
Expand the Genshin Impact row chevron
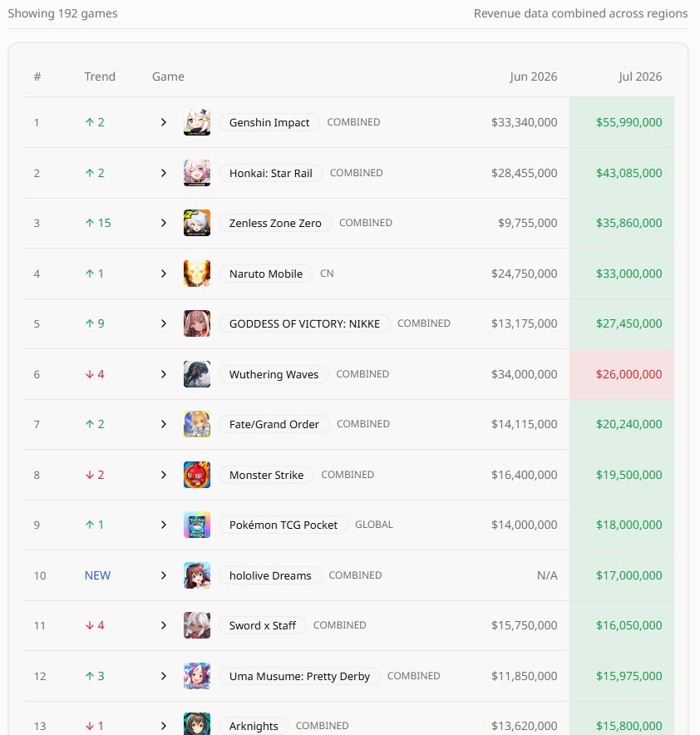pos(164,122)
